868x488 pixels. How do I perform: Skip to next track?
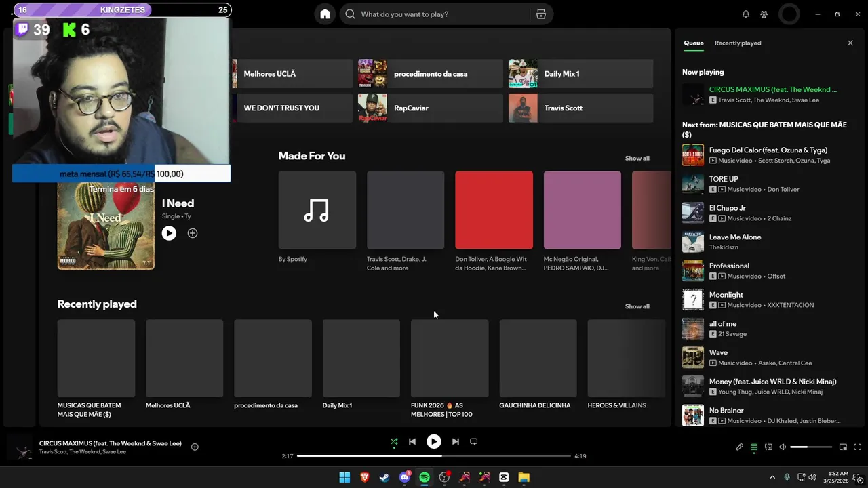pyautogui.click(x=456, y=441)
